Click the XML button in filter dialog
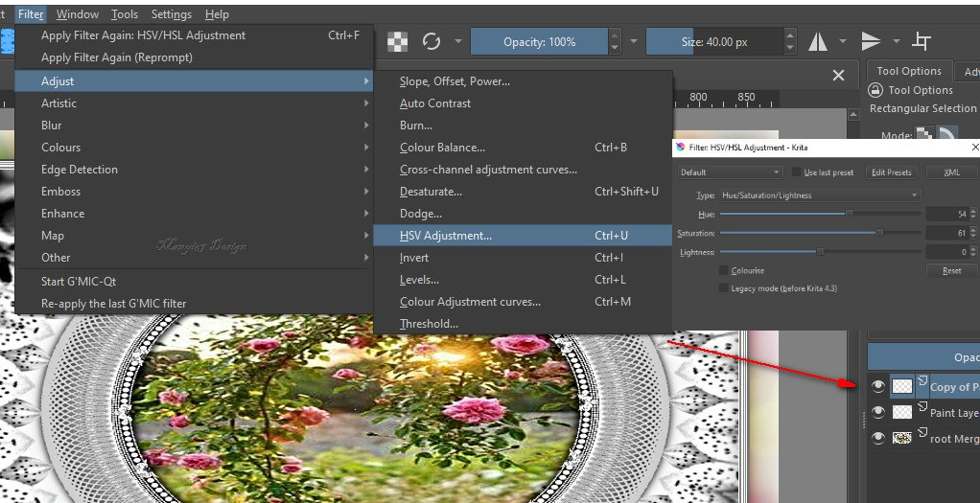The height and width of the screenshot is (503, 980). point(951,172)
